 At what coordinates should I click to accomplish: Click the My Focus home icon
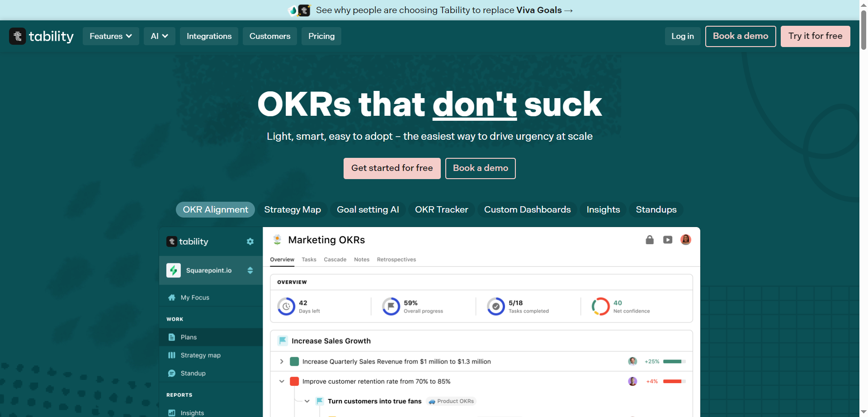[172, 298]
